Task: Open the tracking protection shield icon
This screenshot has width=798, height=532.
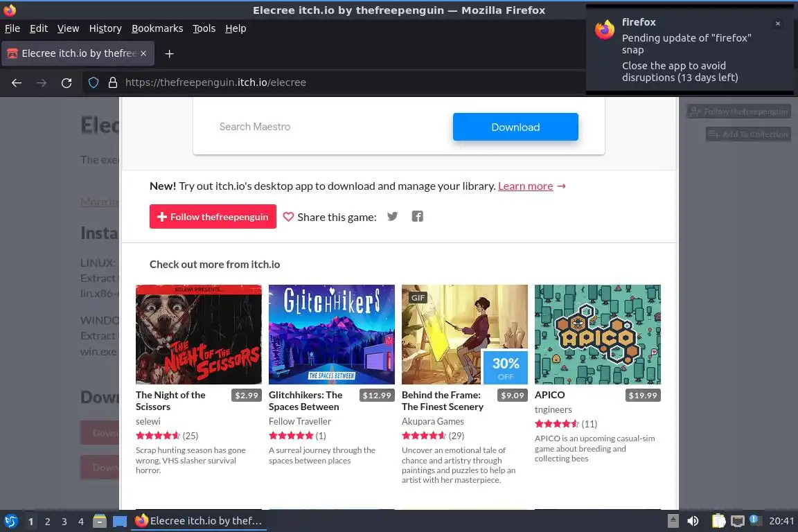Action: coord(94,82)
